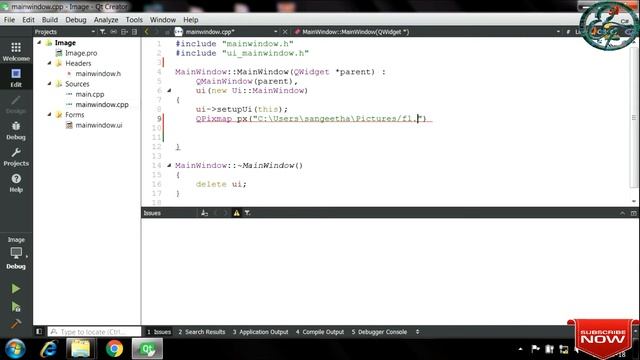640x360 pixels.
Task: Show hidden system tray icons
Action: pos(520,349)
